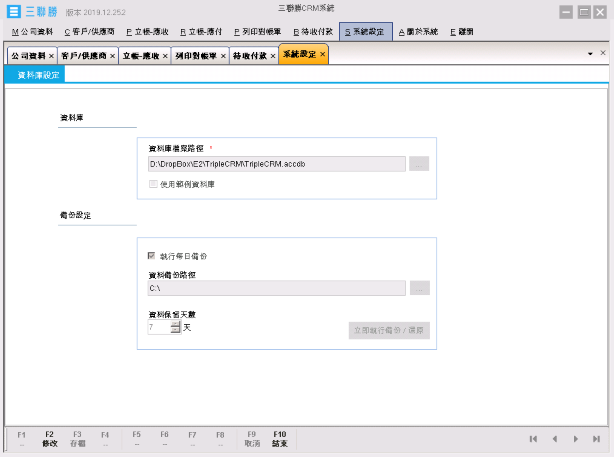Go to the next record
This screenshot has height=457, width=614.
(576, 439)
